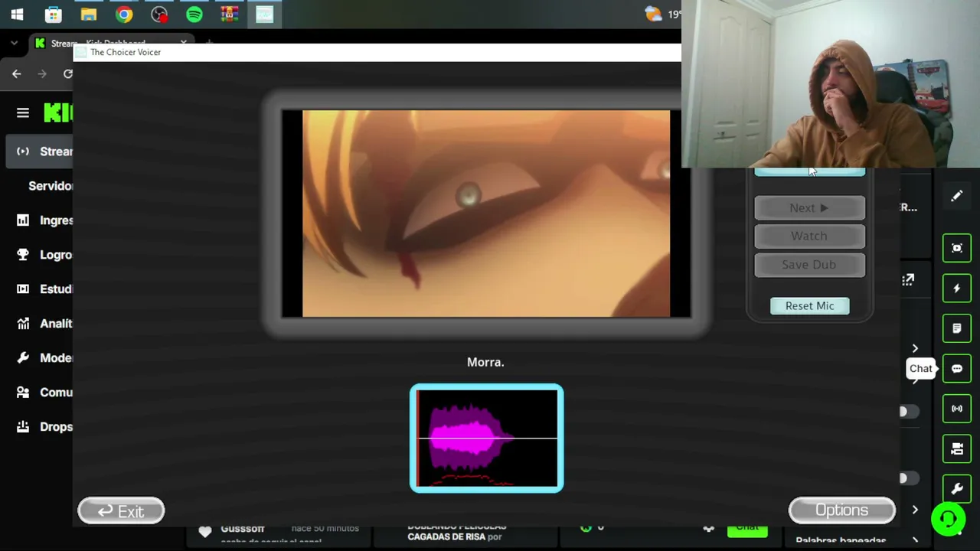Screen dimensions: 980x551
Task: Open the Windows Start menu
Action: tap(17, 14)
